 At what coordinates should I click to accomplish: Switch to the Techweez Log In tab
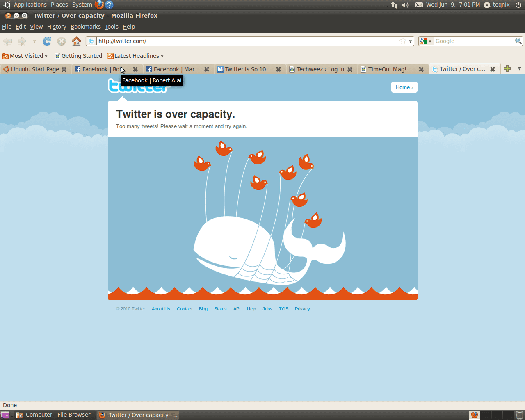pos(320,69)
